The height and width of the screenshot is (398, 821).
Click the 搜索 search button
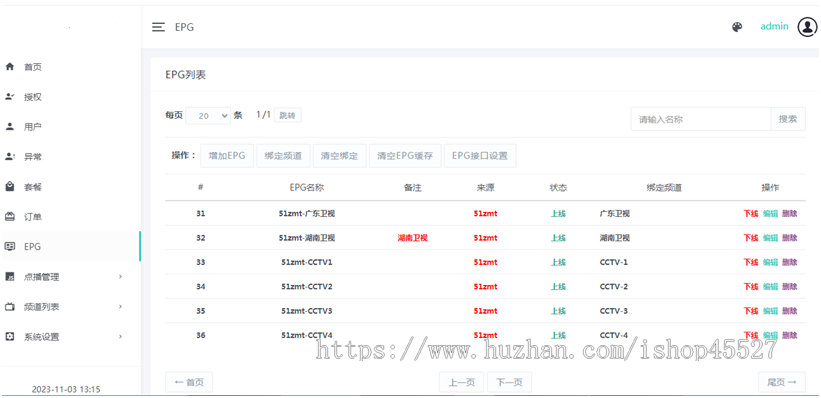[788, 119]
